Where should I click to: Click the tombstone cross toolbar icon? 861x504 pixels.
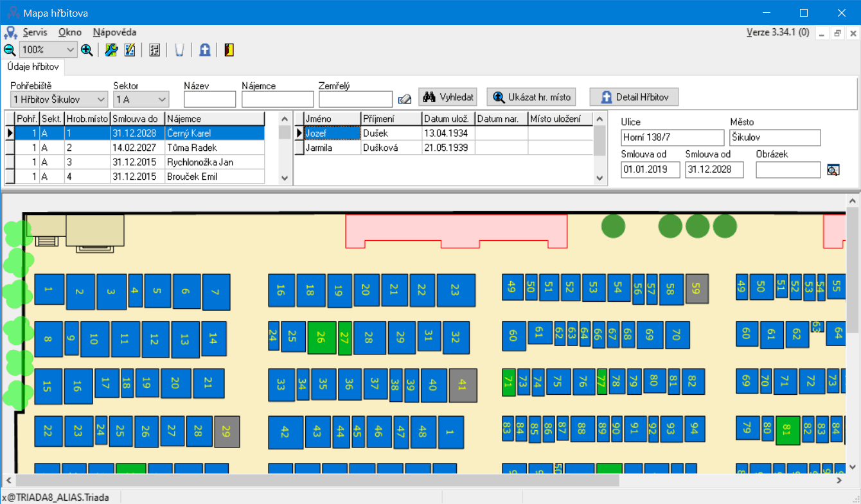[204, 50]
